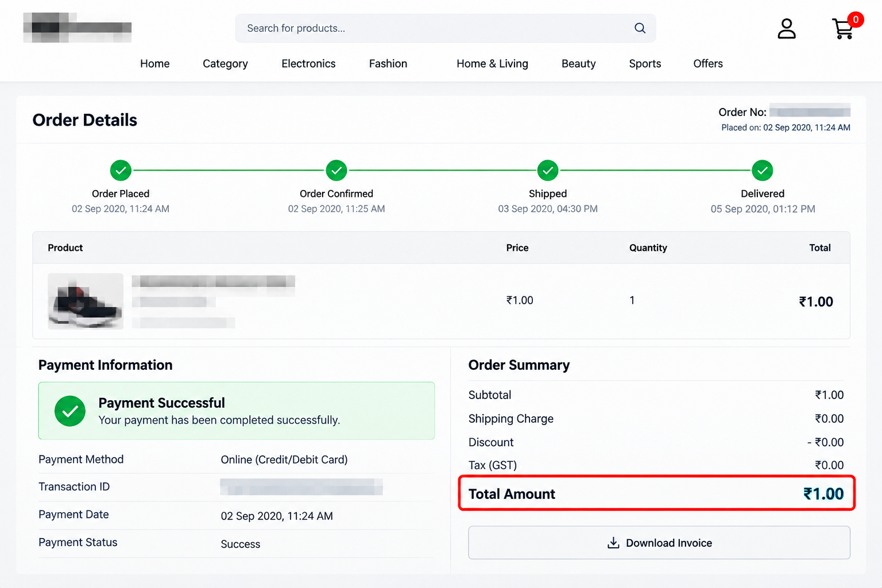Screen dimensions: 882x588
Task: Click in the Search for products field
Action: tap(446, 28)
